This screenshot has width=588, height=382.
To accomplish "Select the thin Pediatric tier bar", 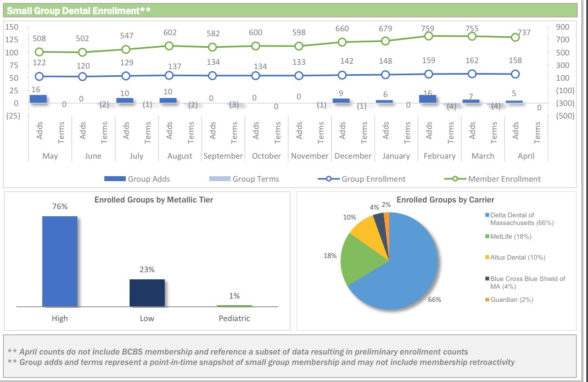I will pos(234,306).
